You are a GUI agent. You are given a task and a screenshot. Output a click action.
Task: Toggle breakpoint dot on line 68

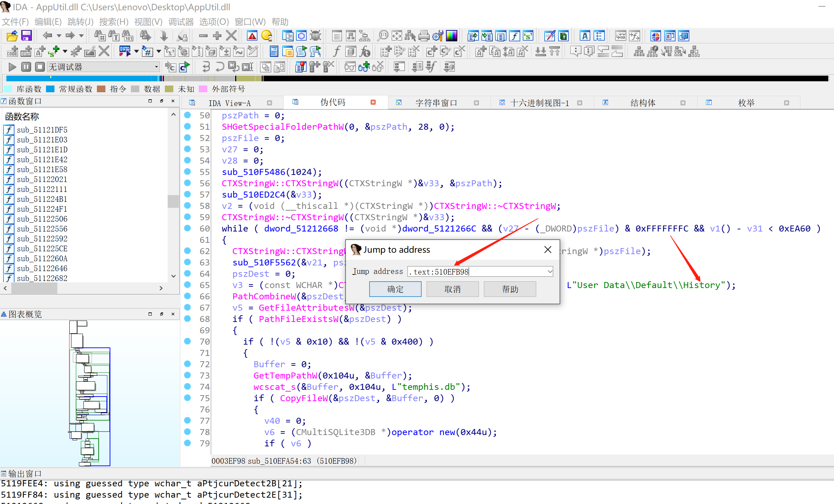pyautogui.click(x=188, y=319)
